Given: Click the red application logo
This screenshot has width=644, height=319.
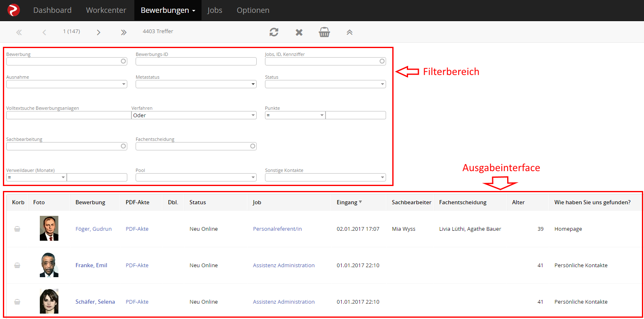Looking at the screenshot, I should [14, 10].
